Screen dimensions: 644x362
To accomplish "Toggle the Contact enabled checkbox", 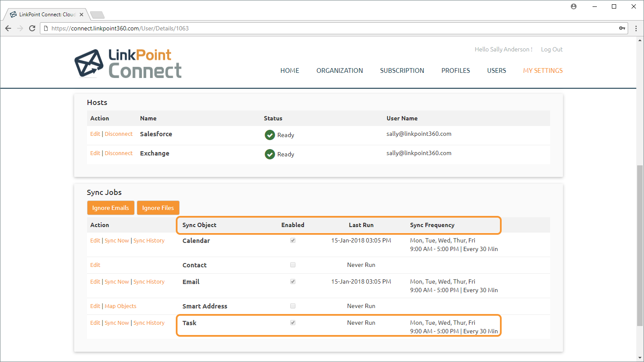I will pyautogui.click(x=293, y=265).
